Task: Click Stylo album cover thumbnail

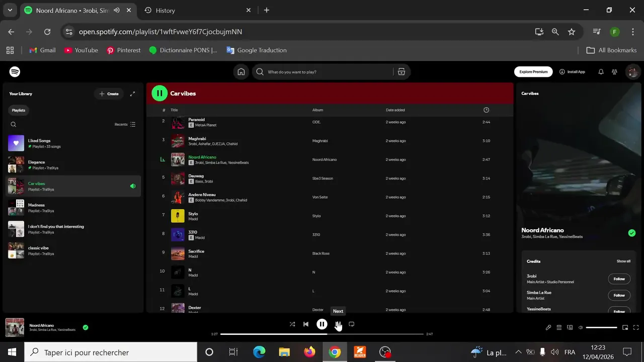Action: click(178, 216)
